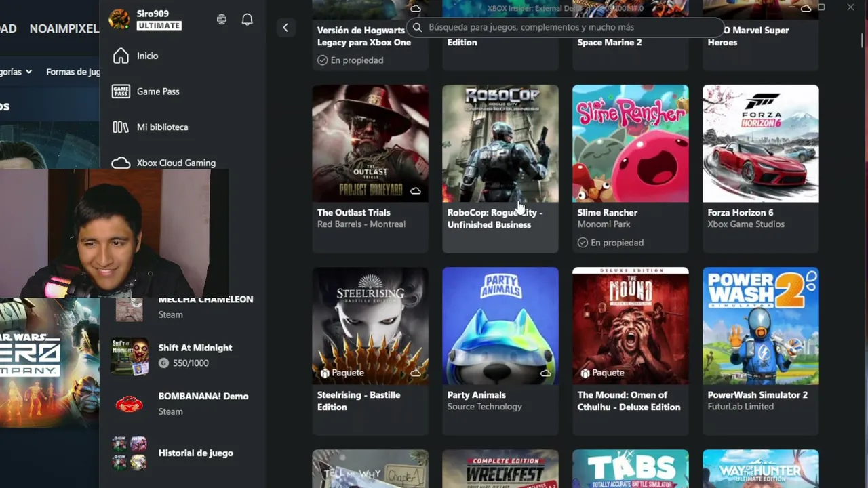
Task: Open the Tell Me Why cover art
Action: [x=370, y=469]
